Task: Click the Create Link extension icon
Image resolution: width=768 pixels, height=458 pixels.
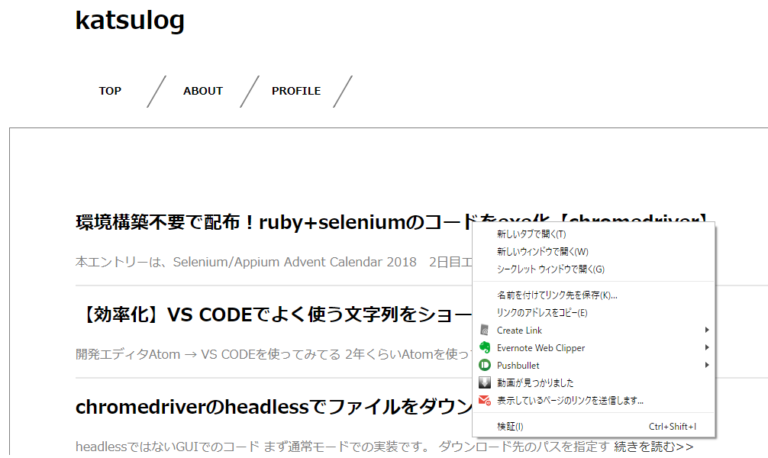Action: pos(484,330)
